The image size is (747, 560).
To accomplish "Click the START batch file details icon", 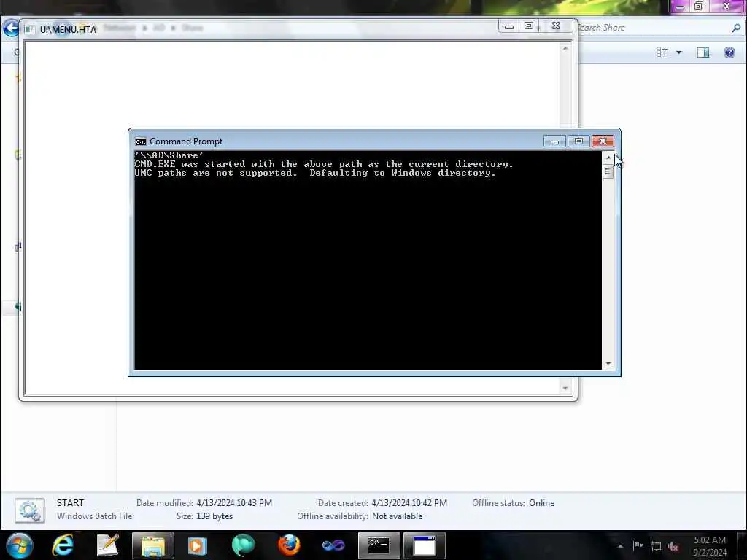I will pyautogui.click(x=29, y=510).
